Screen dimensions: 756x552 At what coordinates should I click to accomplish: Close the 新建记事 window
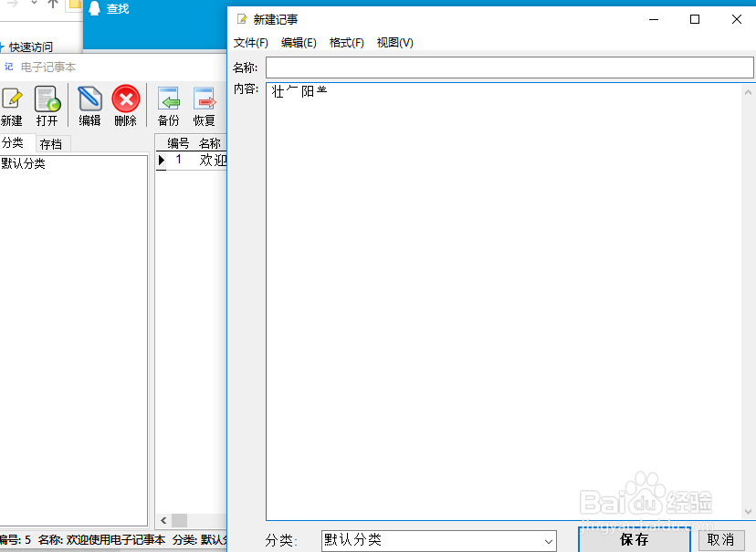pos(737,19)
